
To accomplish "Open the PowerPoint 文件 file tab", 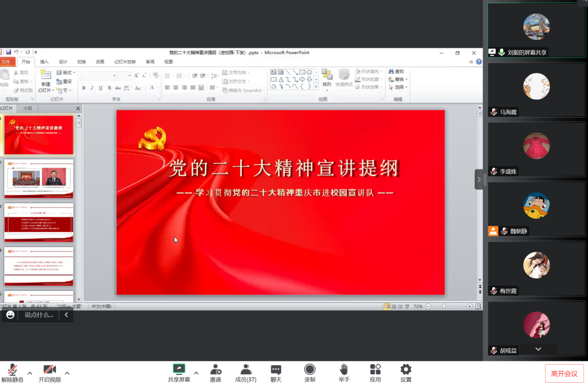I will (6, 62).
